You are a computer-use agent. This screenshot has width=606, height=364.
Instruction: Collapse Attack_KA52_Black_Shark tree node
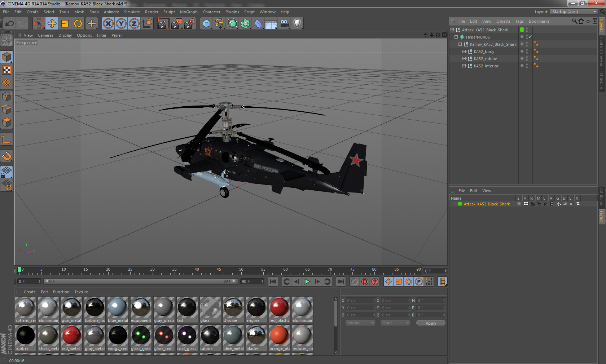point(452,30)
